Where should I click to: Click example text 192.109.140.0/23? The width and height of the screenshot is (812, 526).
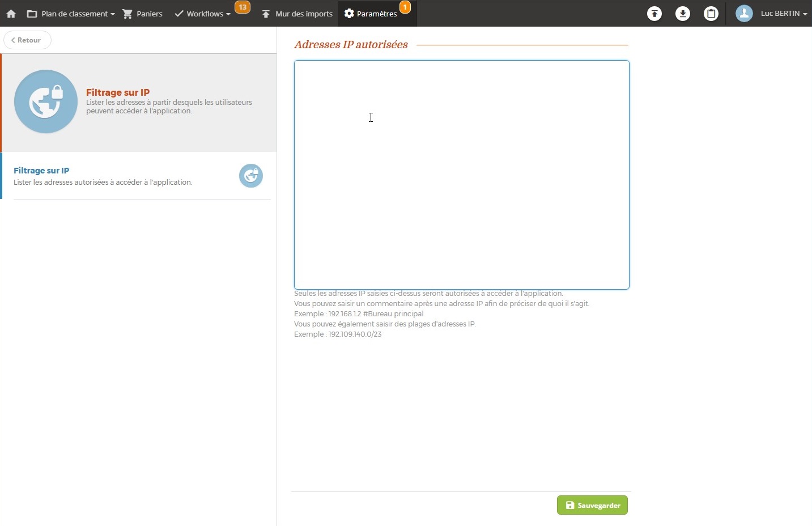pos(355,334)
